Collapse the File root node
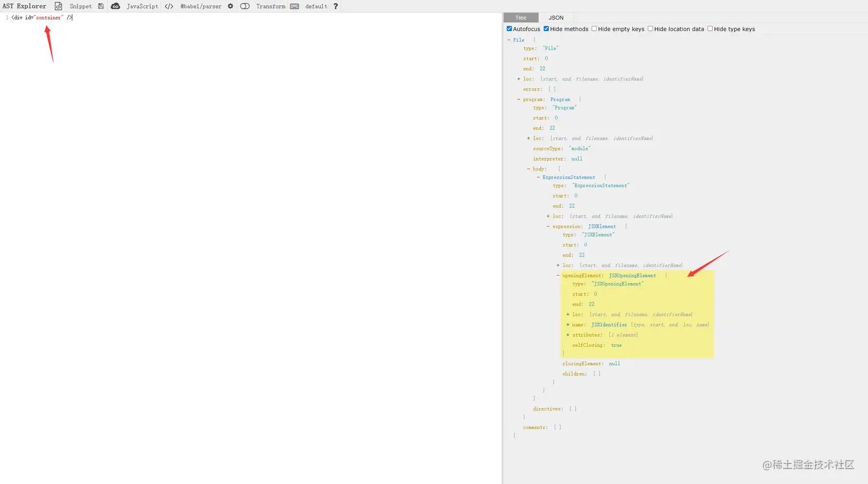 click(509, 40)
